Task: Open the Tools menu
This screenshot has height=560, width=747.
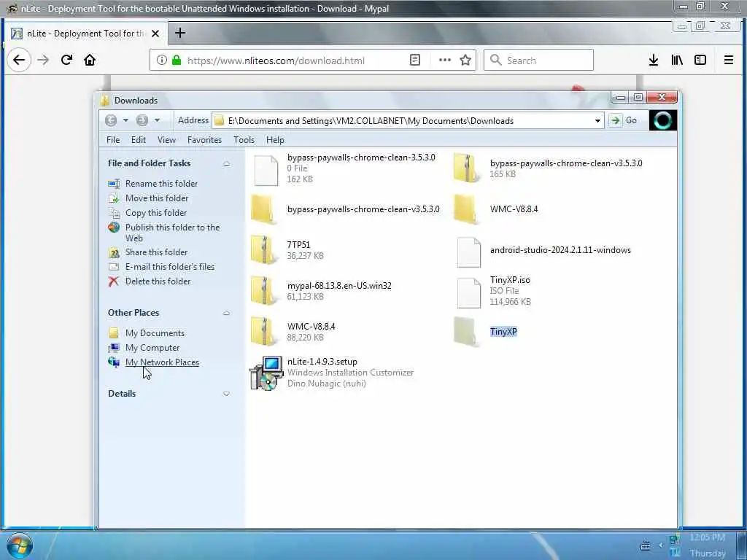Action: coord(244,140)
